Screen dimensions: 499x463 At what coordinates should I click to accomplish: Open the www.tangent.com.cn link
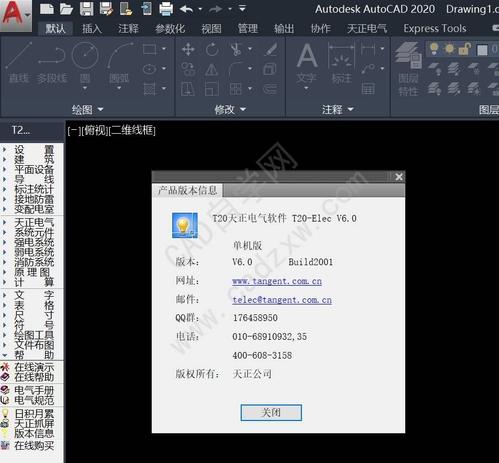[277, 281]
